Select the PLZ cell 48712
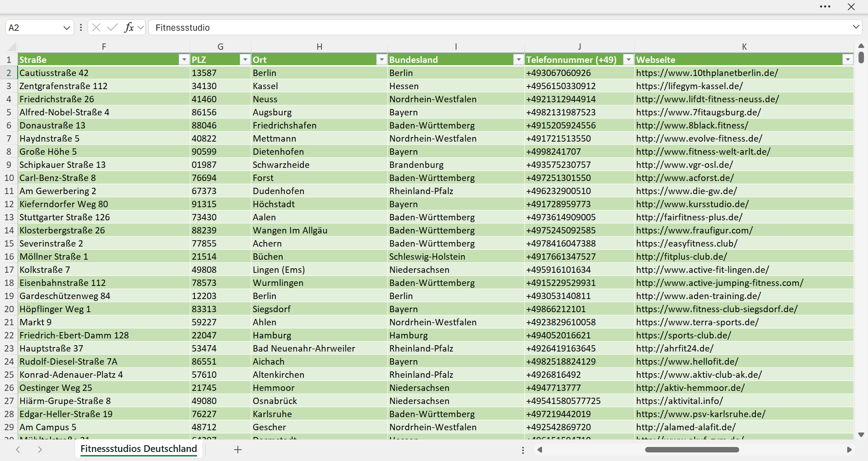Image resolution: width=868 pixels, height=461 pixels. (221, 427)
